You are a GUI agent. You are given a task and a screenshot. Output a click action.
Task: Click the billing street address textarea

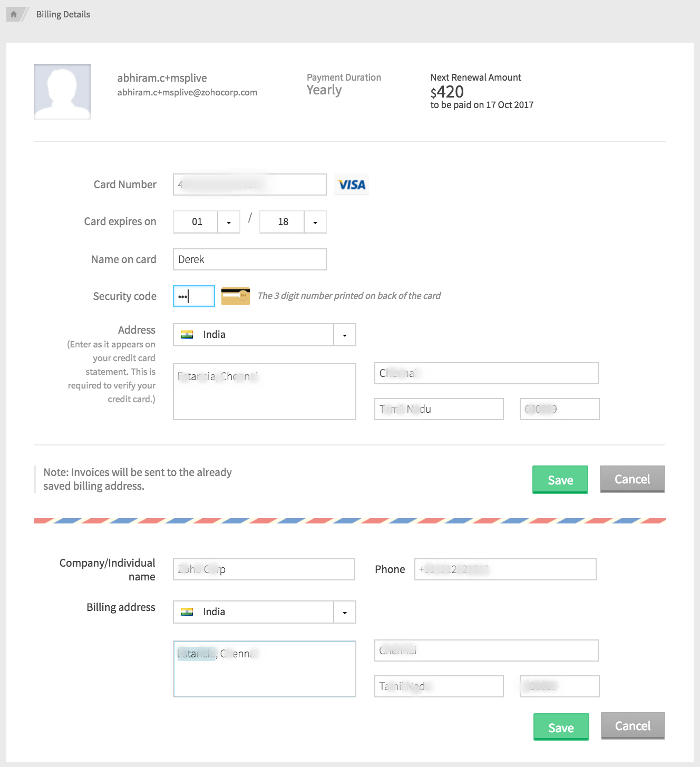point(264,669)
